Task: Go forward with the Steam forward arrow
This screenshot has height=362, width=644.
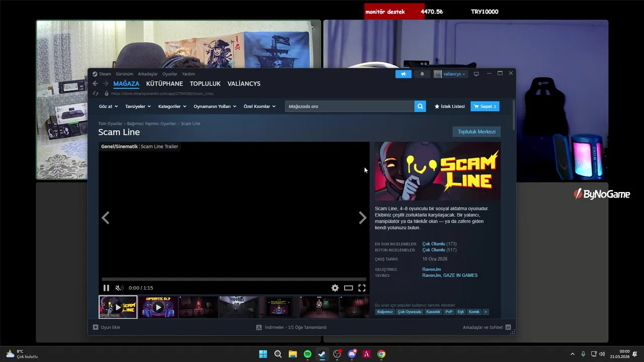Action: pyautogui.click(x=106, y=83)
